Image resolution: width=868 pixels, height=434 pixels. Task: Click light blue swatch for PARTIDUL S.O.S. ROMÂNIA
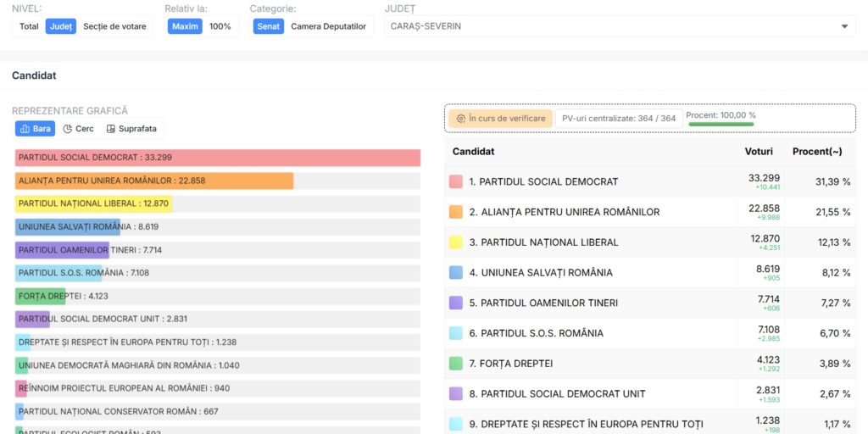pos(455,333)
